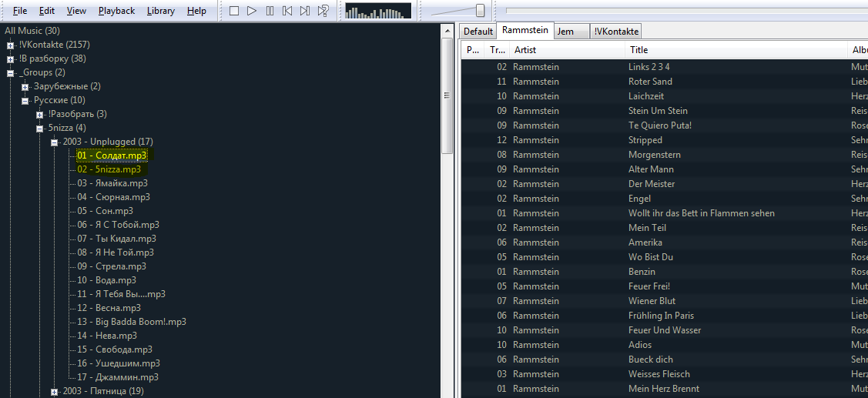Start playback with the Play button
868x398 pixels.
pyautogui.click(x=252, y=11)
